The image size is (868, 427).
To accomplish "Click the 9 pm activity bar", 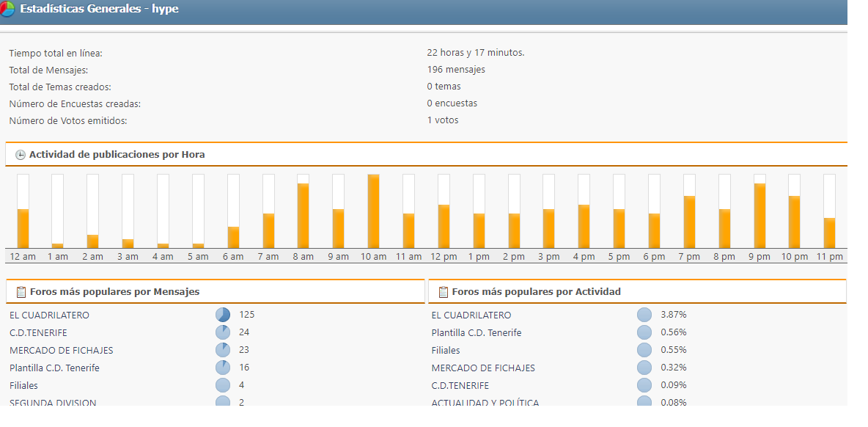I will pos(759,211).
